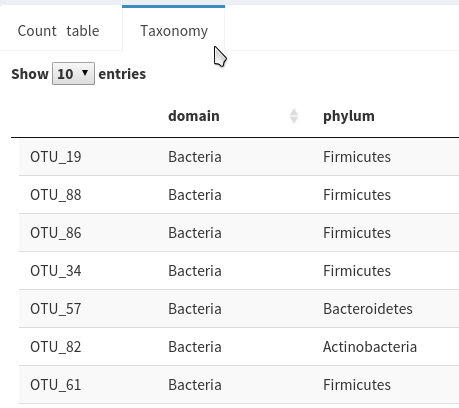The width and height of the screenshot is (459, 408).
Task: Click the Actinobacteria phylum cell
Action: tap(370, 347)
